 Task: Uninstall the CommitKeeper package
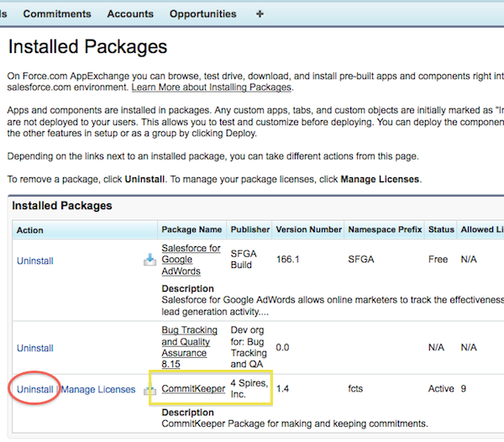(35, 389)
